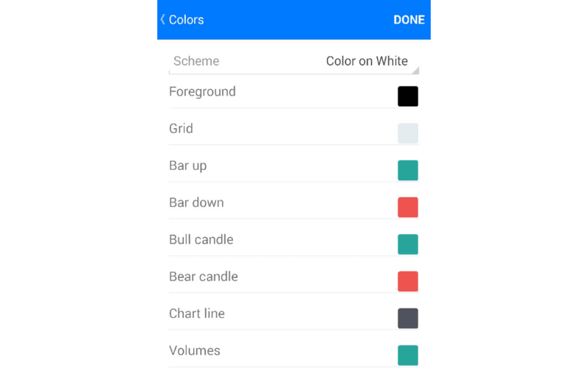Select the Foreground row label
The width and height of the screenshot is (588, 368).
pos(202,92)
